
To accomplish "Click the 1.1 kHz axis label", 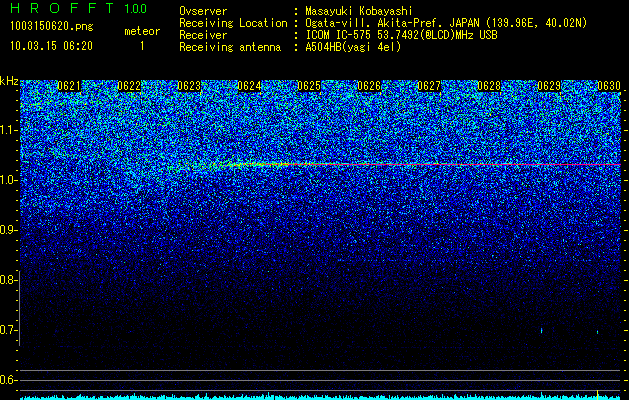I will coord(8,130).
